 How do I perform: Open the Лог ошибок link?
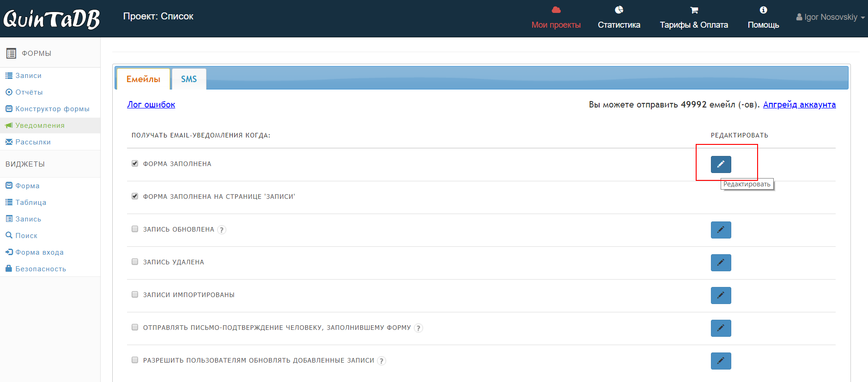[x=151, y=105]
